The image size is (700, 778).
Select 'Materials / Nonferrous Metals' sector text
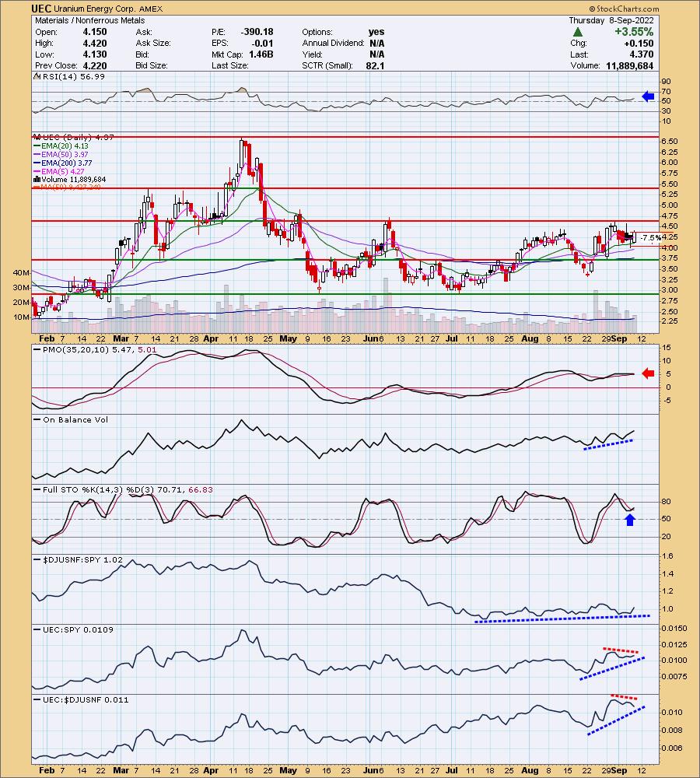click(x=89, y=20)
